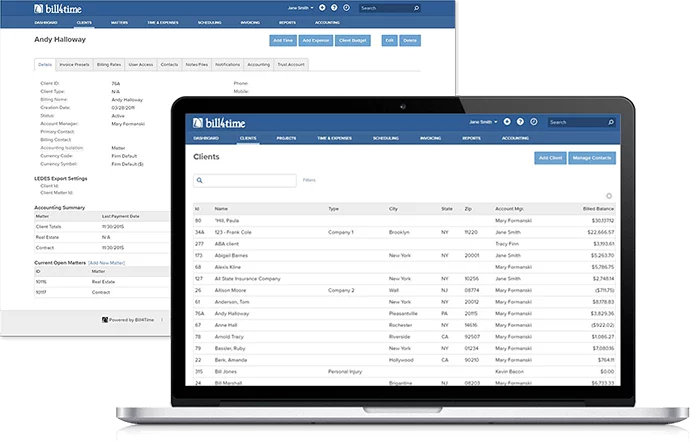
Task: Open Invoicing menu in background window
Action: coord(250,22)
